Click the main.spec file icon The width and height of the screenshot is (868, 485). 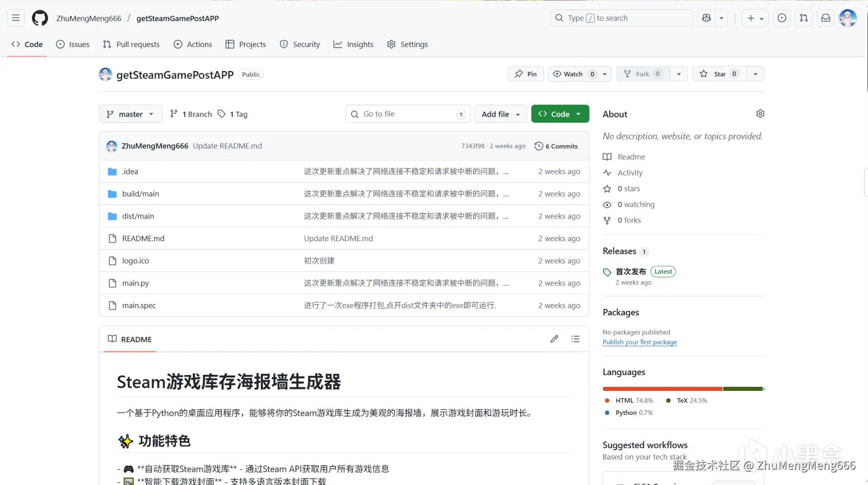[x=113, y=305]
